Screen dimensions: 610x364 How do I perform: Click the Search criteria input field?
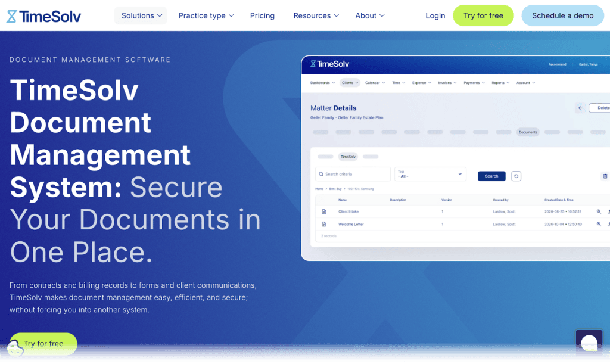tap(353, 173)
